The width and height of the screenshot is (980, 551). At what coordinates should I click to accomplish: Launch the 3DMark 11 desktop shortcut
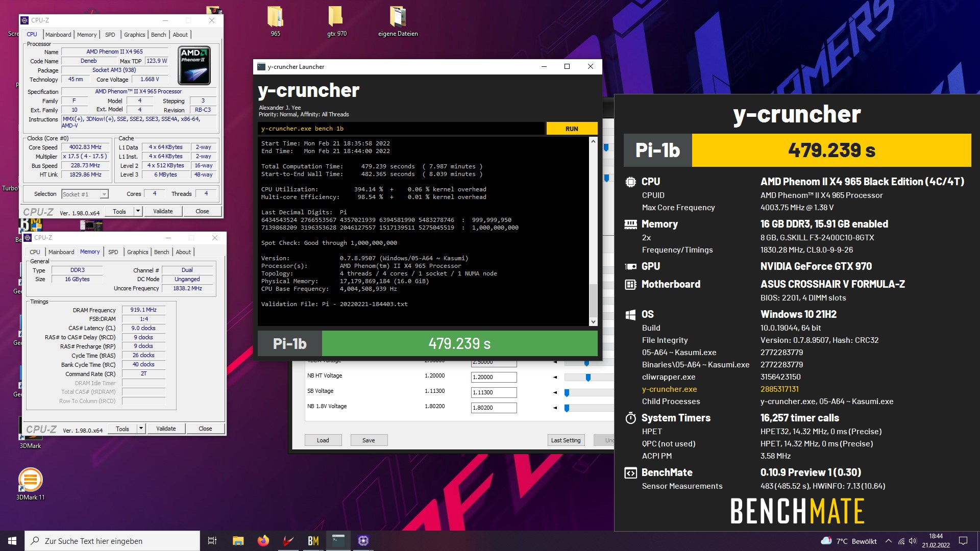(x=30, y=484)
